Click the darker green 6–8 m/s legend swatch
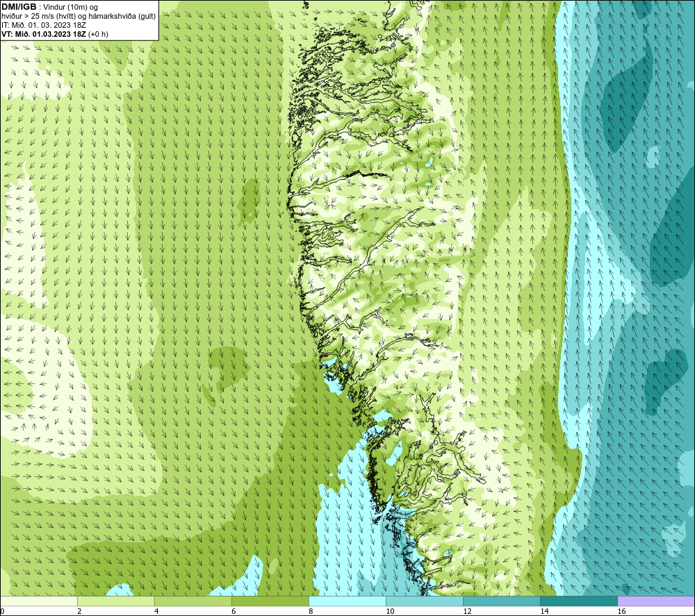The image size is (695, 616). (x=270, y=601)
